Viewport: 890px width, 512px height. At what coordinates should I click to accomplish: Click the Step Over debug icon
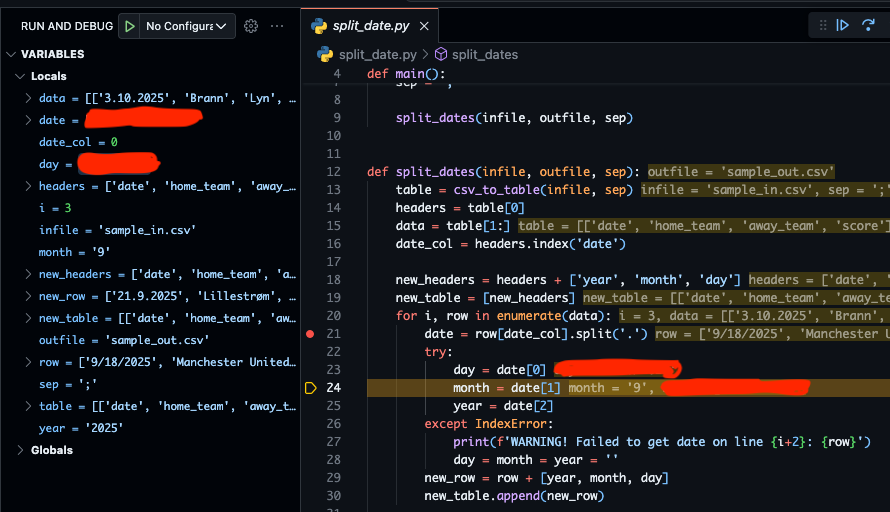tap(866, 26)
